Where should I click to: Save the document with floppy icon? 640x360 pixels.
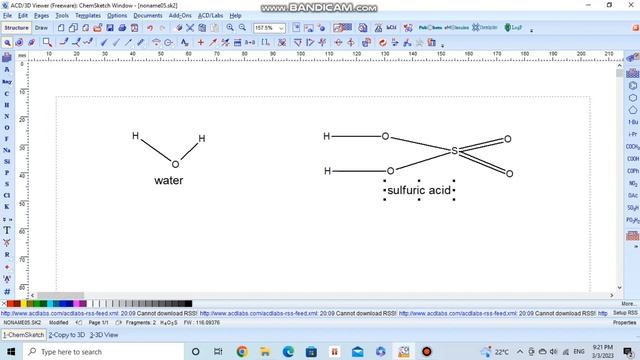pyautogui.click(x=110, y=28)
